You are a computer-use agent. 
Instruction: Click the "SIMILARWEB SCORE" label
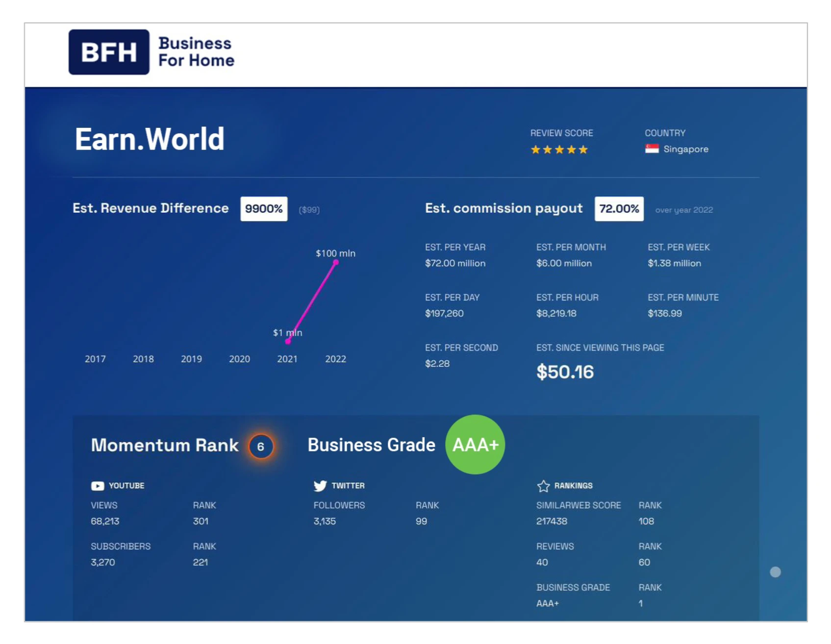tap(579, 505)
